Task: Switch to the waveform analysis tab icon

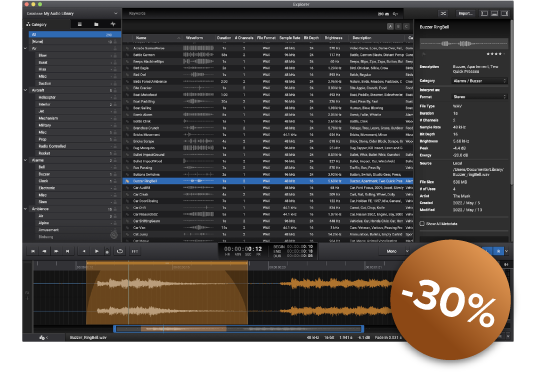Action: [x=113, y=24]
